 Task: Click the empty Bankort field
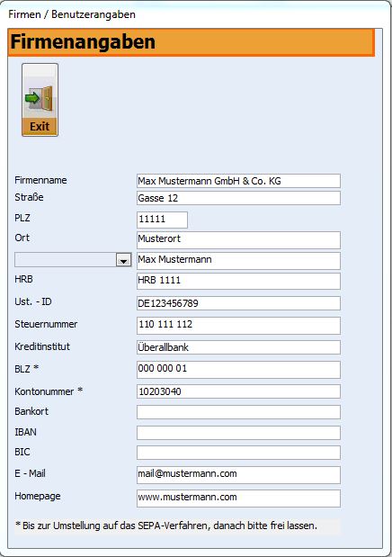click(238, 412)
